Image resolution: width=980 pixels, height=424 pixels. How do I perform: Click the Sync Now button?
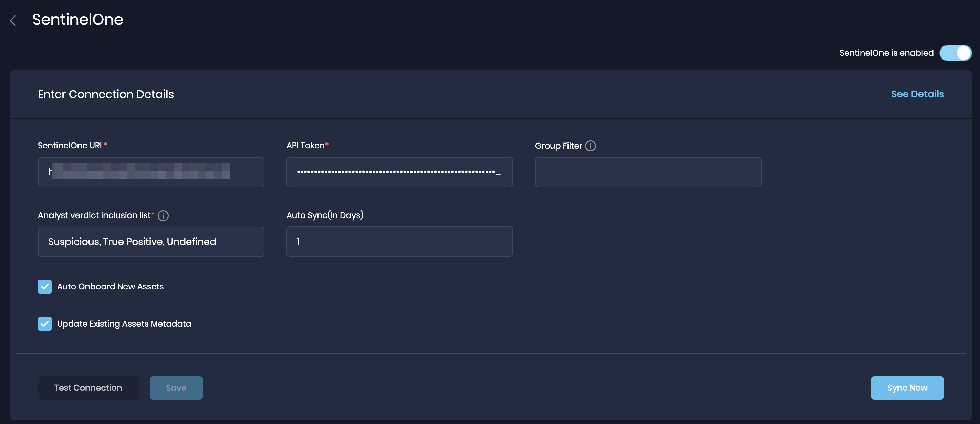[x=907, y=387]
